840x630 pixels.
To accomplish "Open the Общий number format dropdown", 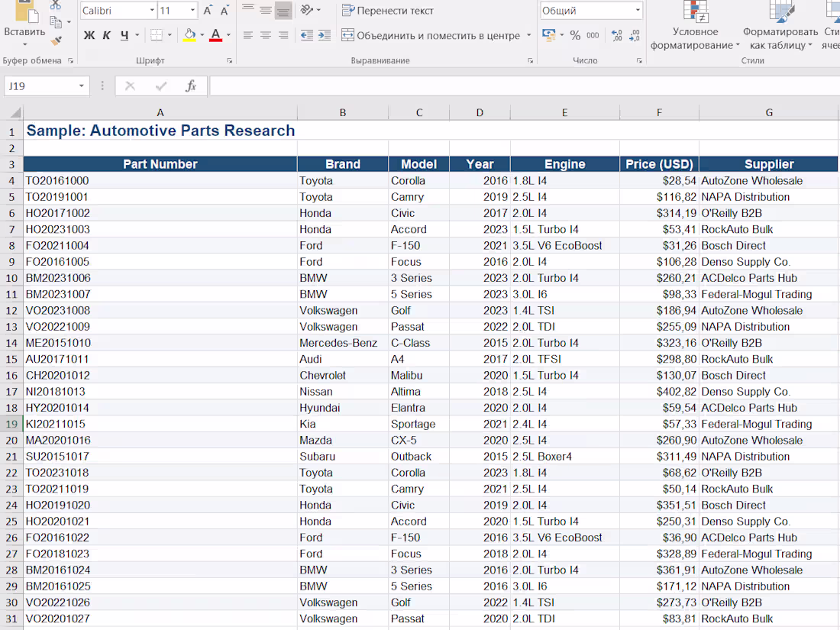I will (638, 10).
